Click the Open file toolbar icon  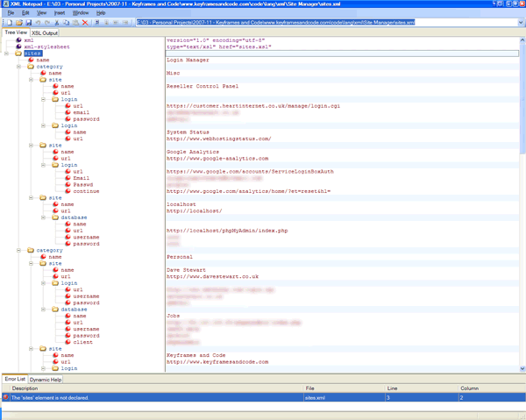pos(18,23)
